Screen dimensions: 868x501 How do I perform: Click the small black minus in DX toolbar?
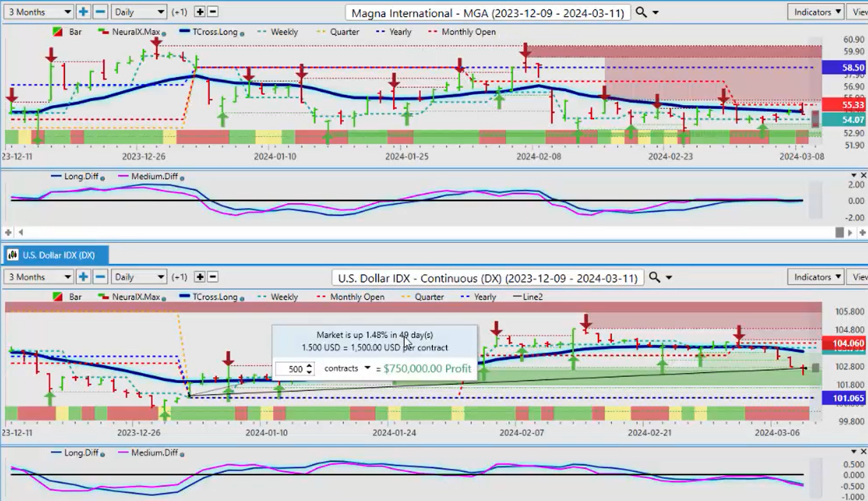tap(212, 277)
